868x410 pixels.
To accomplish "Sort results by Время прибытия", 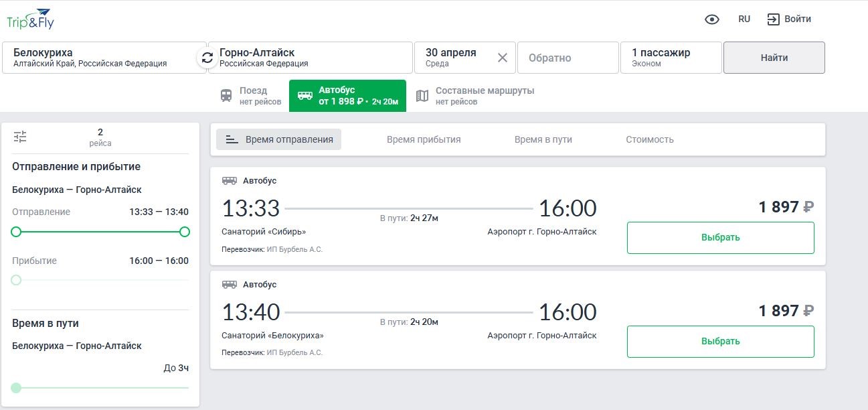I will (424, 139).
